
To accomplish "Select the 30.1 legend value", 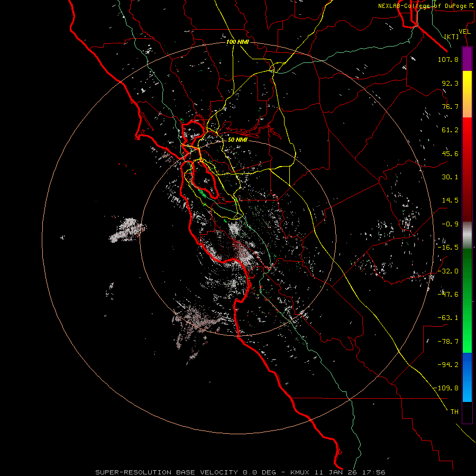I will (x=450, y=177).
